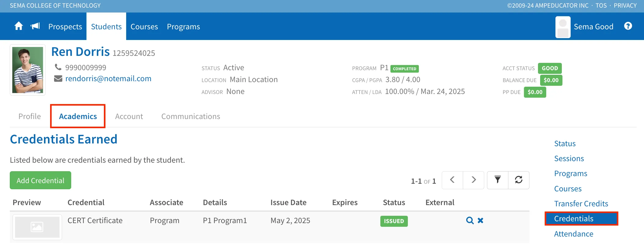Open the credential preview thumbnail
Screen dimensions: 644x246
pos(37,227)
